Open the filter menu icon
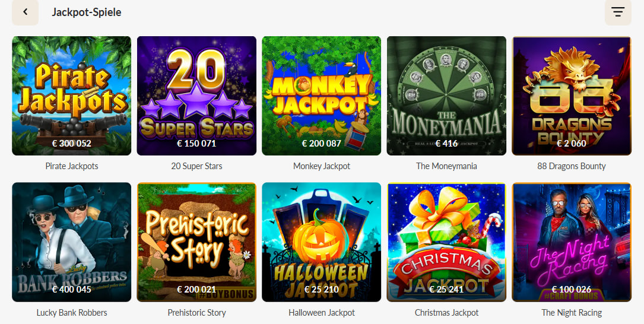The width and height of the screenshot is (644, 324). (x=618, y=12)
